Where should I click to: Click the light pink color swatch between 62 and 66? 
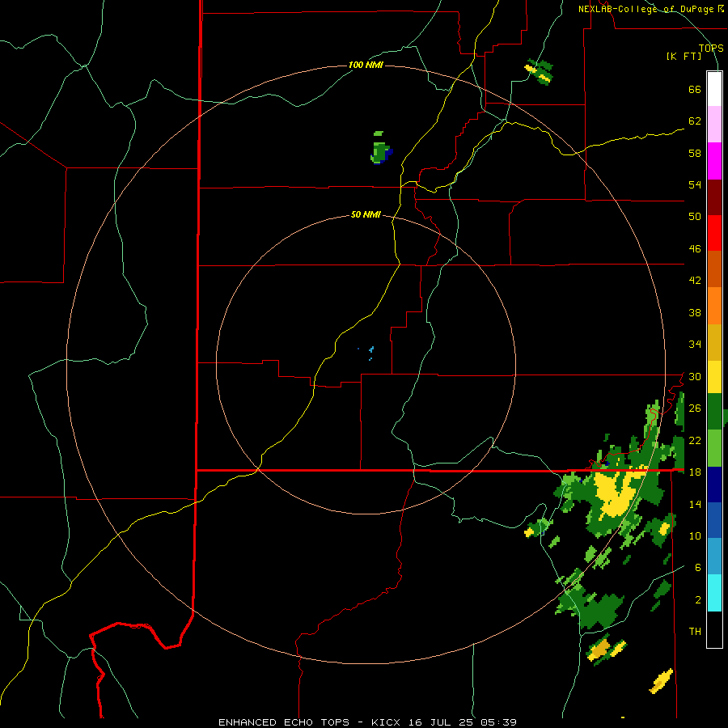point(714,125)
